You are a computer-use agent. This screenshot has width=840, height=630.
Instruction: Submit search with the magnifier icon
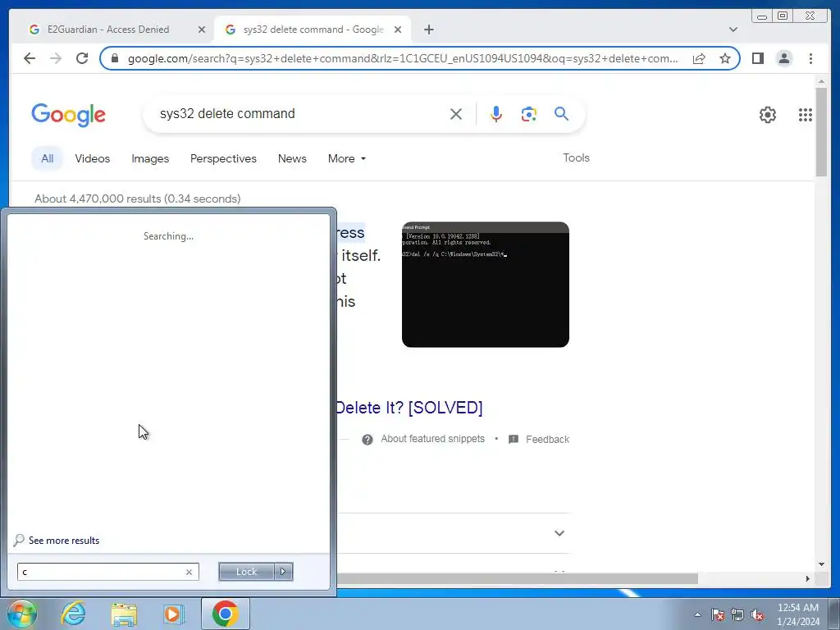(561, 113)
